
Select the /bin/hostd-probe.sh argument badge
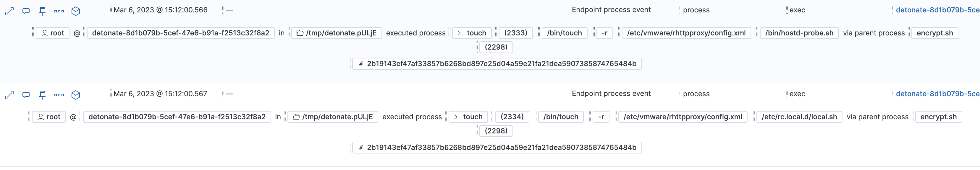(x=798, y=33)
